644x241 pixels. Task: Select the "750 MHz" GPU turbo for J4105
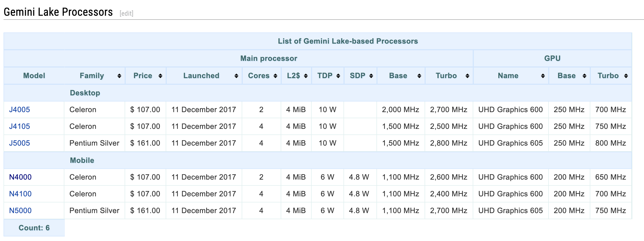tap(611, 126)
